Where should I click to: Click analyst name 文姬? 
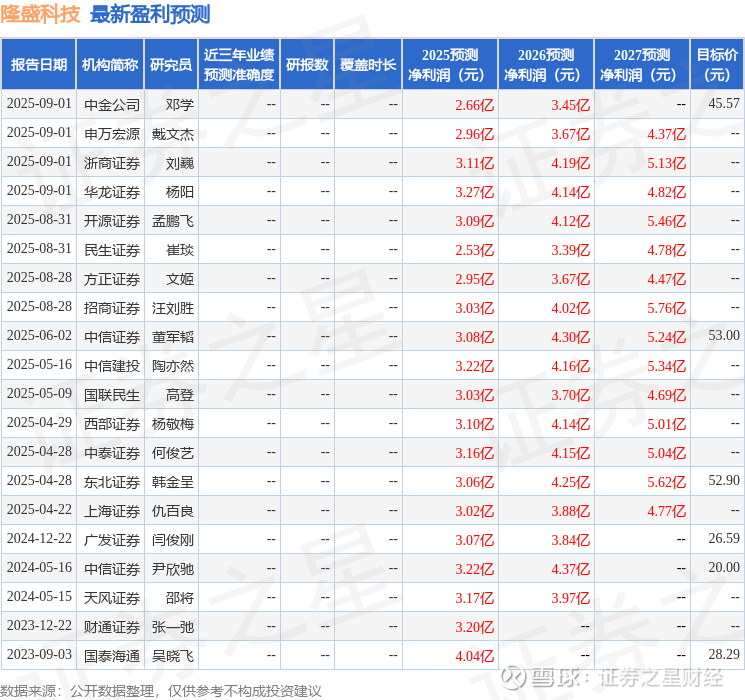tap(180, 279)
